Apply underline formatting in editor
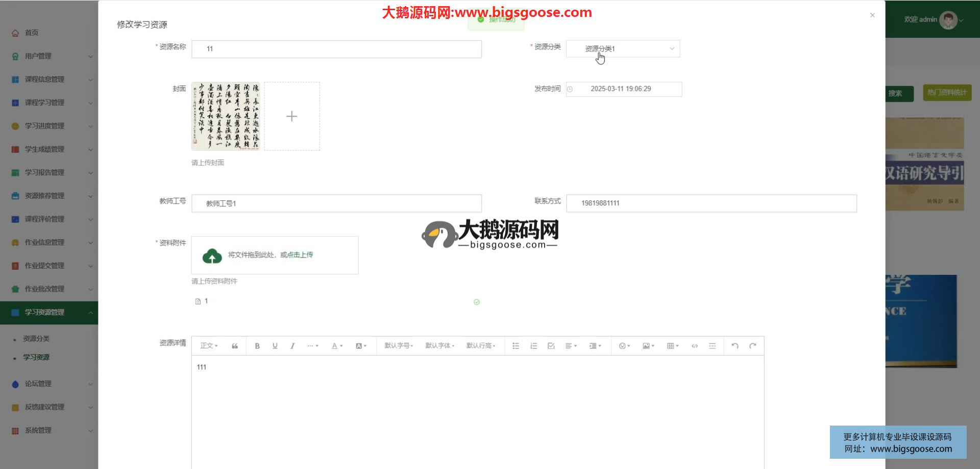980x469 pixels. coord(275,346)
